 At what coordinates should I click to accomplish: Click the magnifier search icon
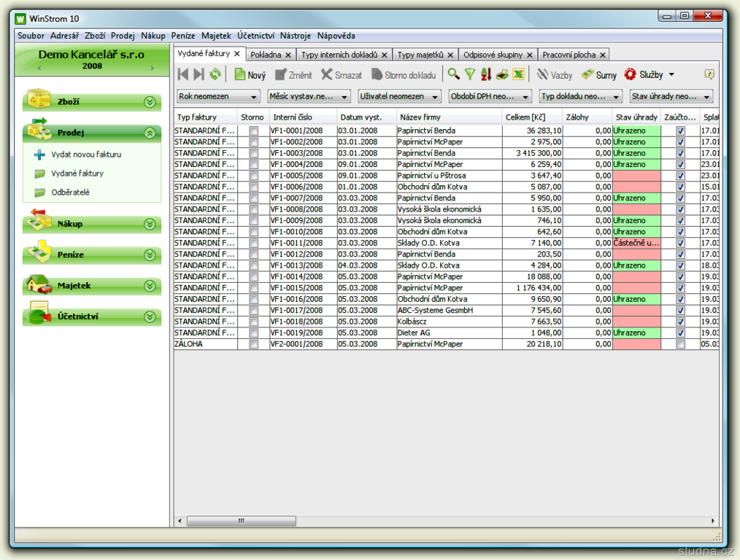453,74
